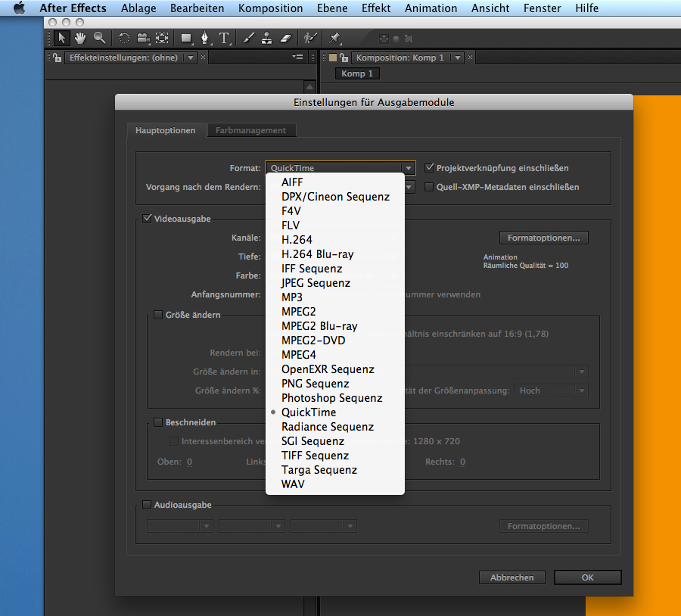Select the Selection arrow tool
Screen dimensions: 681x616
click(61, 39)
